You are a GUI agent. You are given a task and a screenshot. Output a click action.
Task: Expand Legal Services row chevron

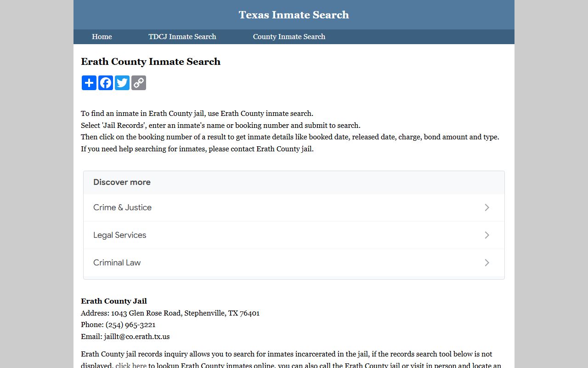pyautogui.click(x=487, y=235)
